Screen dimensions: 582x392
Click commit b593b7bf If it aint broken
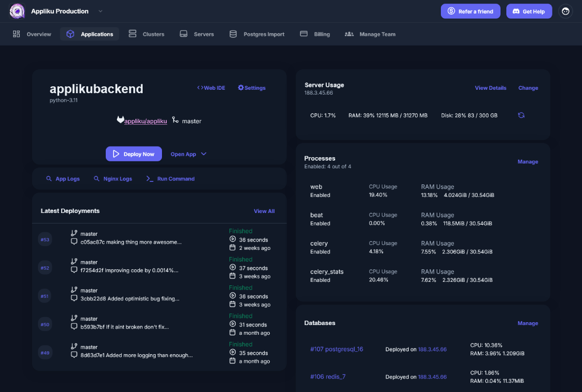point(125,327)
